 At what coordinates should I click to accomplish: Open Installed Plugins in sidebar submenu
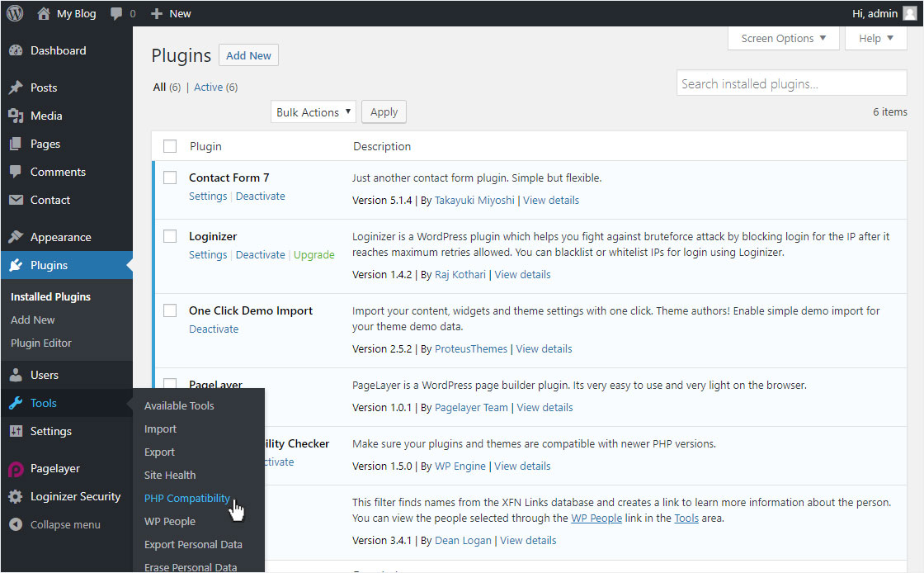point(50,296)
